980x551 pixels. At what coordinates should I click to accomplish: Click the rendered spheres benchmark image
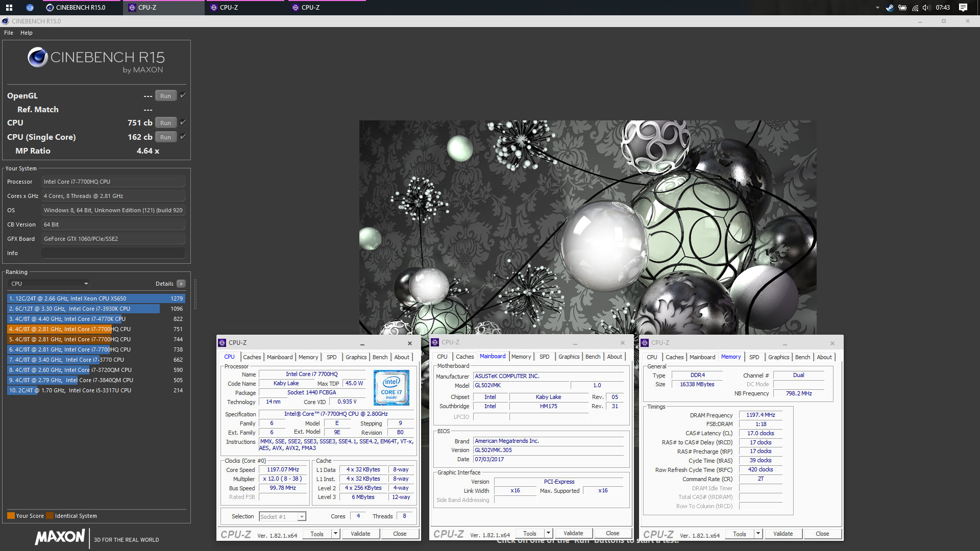point(587,227)
